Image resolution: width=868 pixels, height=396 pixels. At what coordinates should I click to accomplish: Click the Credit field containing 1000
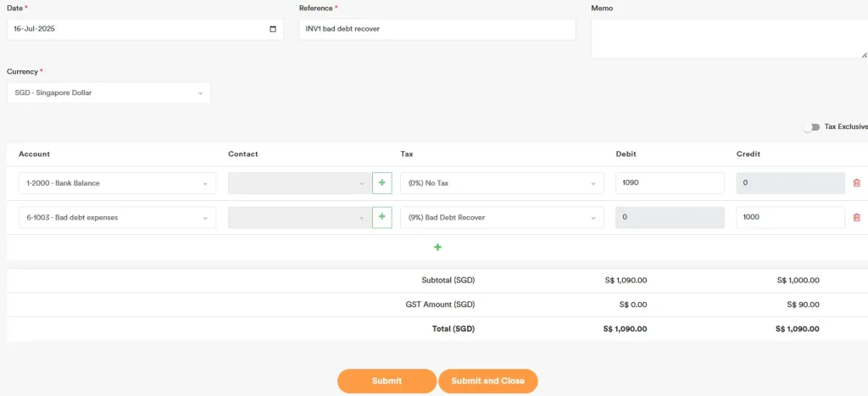tap(790, 217)
